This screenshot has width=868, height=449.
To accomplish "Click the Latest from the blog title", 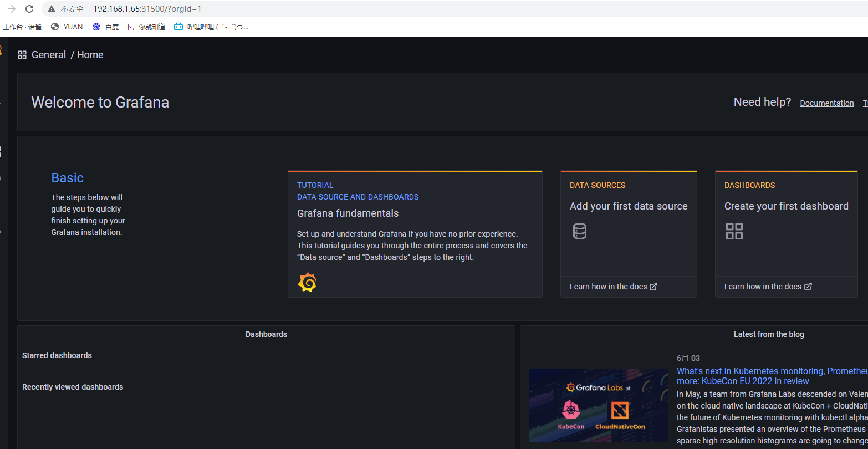I will 769,334.
